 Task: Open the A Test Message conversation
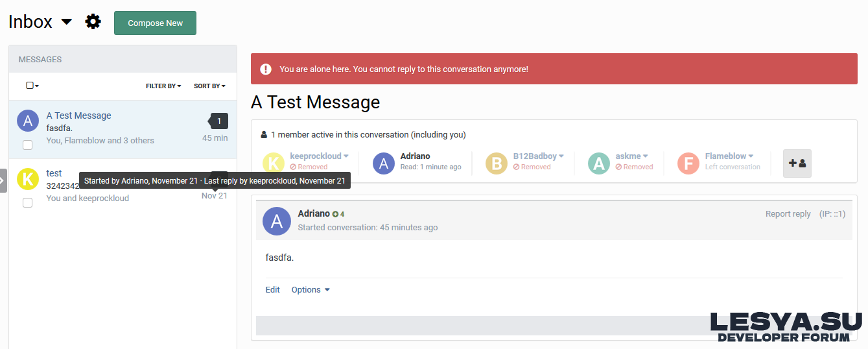click(x=78, y=115)
